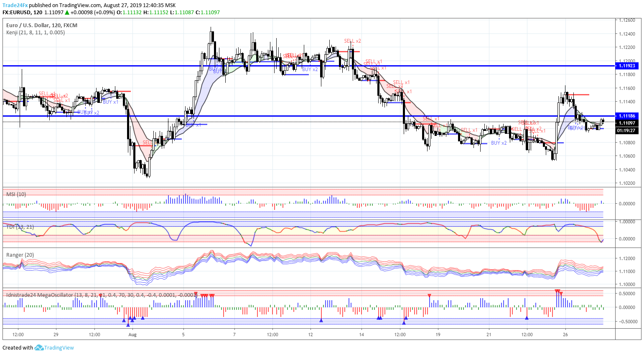Click the 1.11186 blue price label
This screenshot has width=644, height=355.
pyautogui.click(x=627, y=116)
